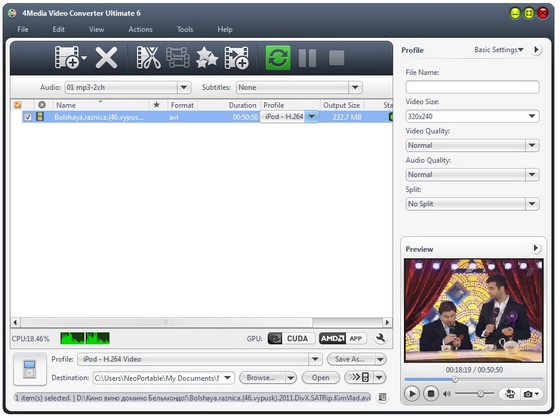
Task: Start conversion with green Convert button
Action: coord(278,57)
